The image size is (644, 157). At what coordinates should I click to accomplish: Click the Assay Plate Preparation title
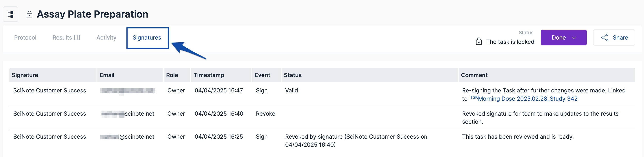point(93,14)
